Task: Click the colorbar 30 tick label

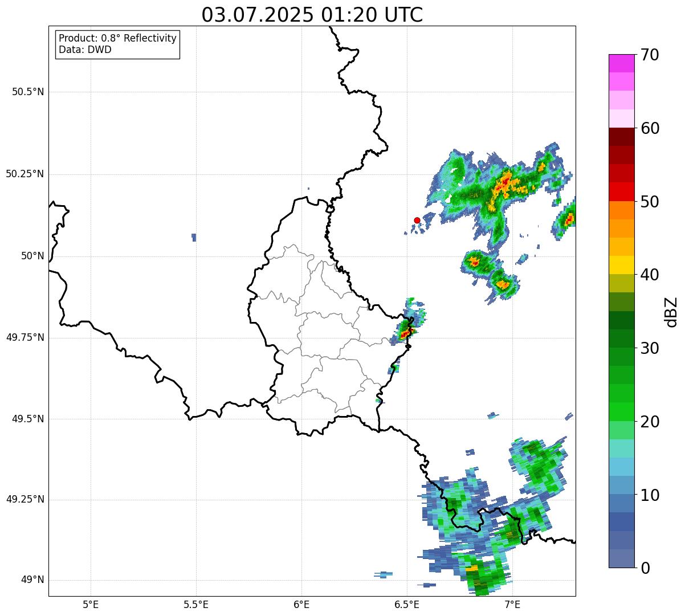Action: [x=650, y=348]
